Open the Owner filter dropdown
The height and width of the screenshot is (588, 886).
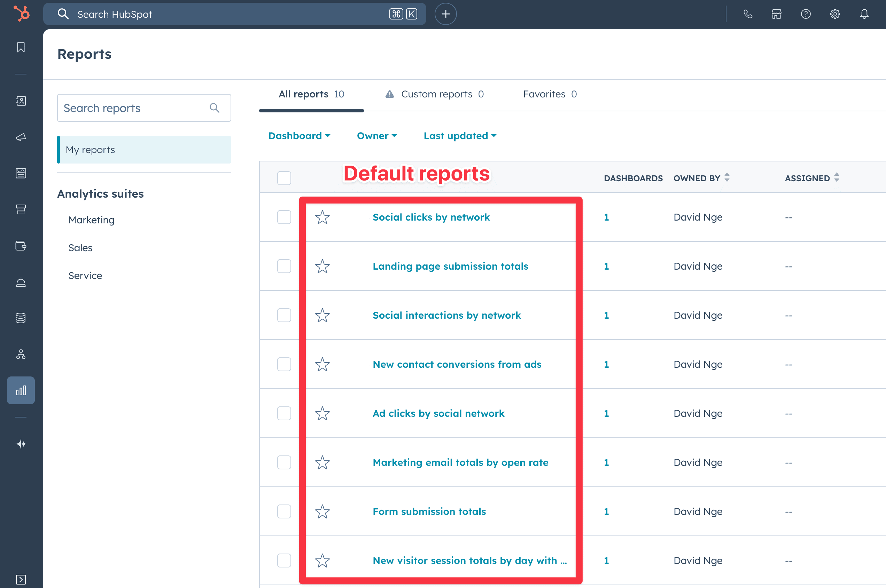376,136
